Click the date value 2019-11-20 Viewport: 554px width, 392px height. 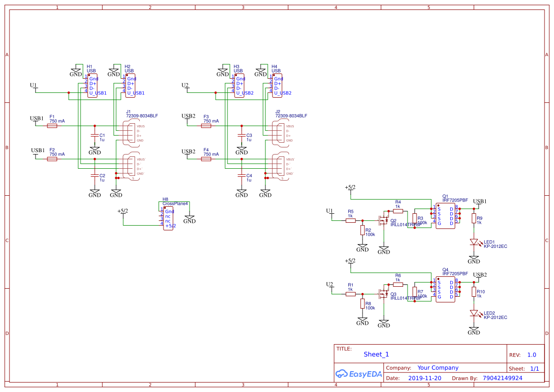(425, 378)
